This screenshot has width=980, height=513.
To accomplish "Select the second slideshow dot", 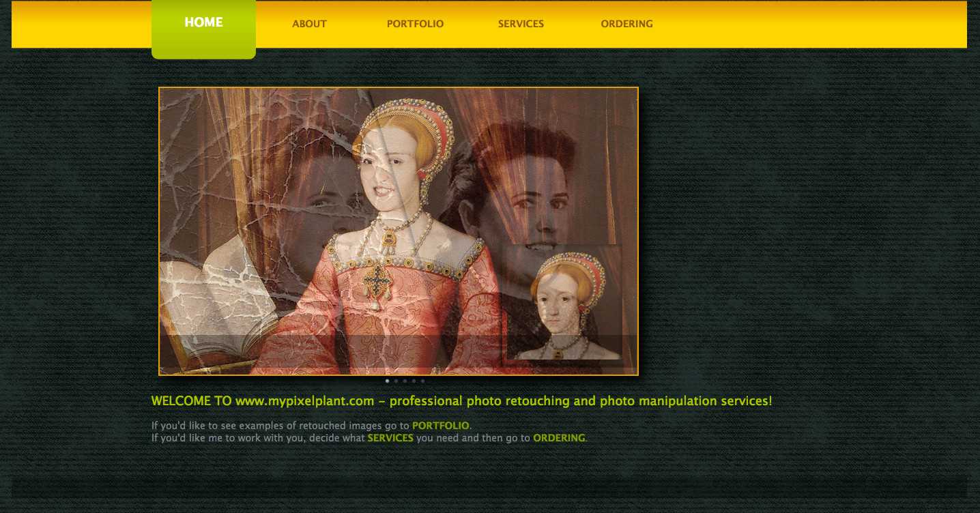I will [396, 381].
